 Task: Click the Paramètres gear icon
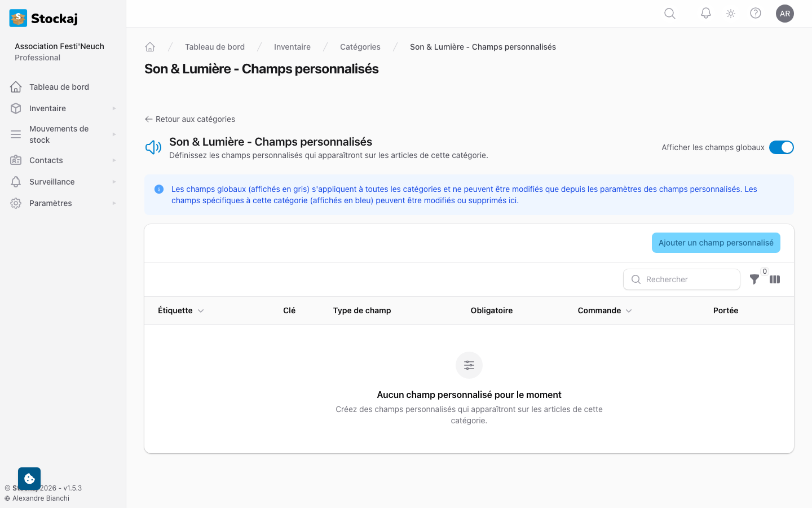tap(16, 203)
